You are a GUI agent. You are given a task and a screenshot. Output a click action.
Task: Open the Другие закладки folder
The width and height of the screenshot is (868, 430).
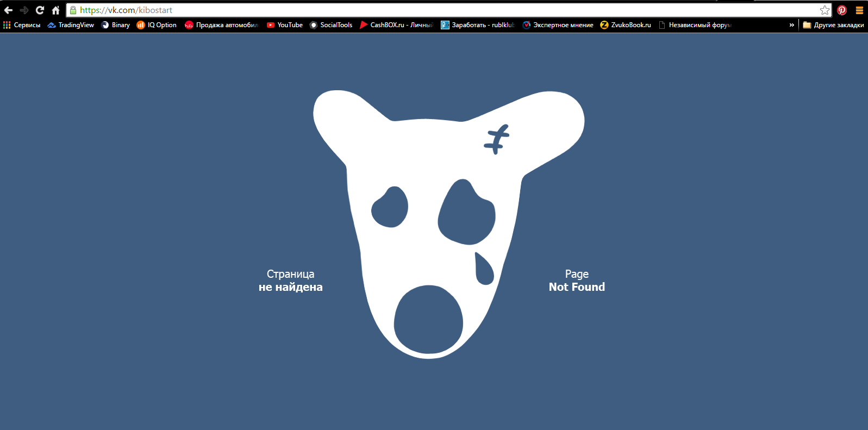point(833,25)
